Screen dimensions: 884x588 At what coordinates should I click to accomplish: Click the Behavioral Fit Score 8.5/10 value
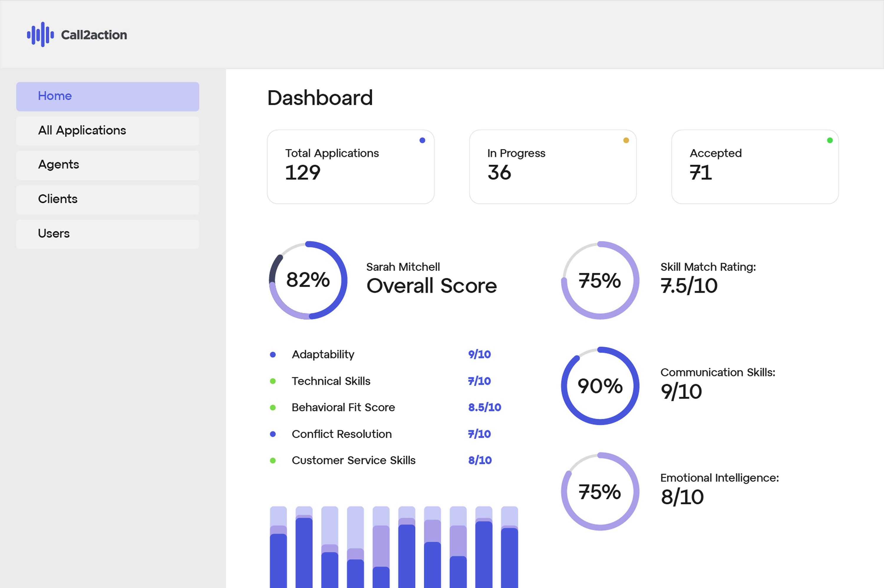(x=484, y=407)
